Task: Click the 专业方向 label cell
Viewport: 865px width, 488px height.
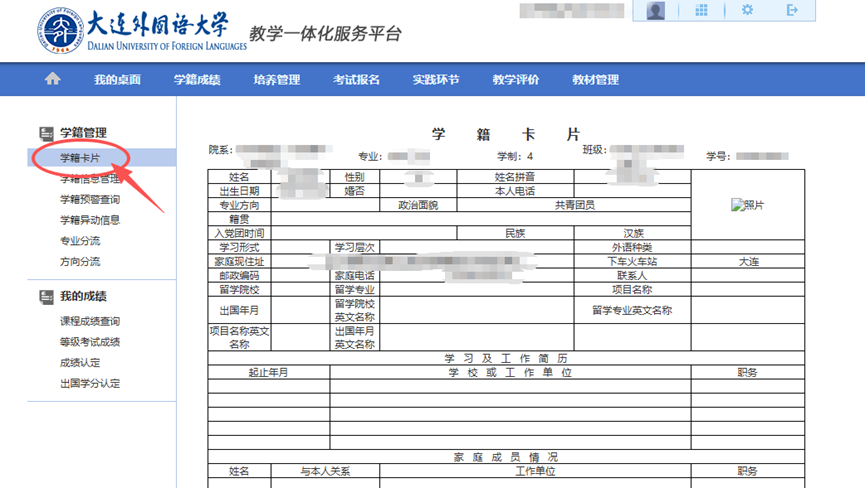Action: 239,205
